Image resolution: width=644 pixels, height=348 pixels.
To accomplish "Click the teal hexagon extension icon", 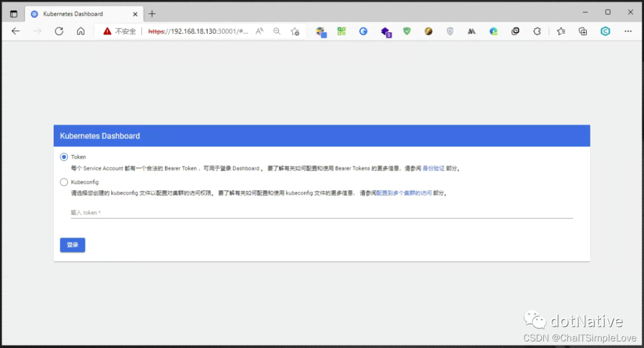I will pyautogui.click(x=605, y=31).
